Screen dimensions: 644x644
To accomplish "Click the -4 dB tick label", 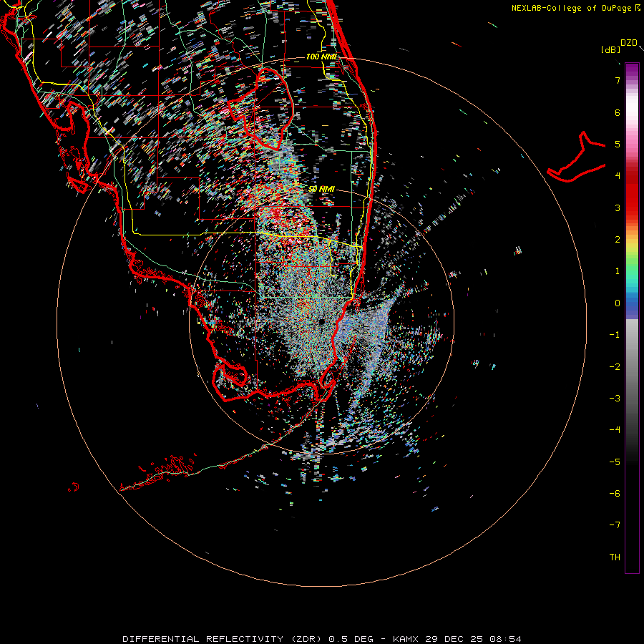I will click(615, 430).
